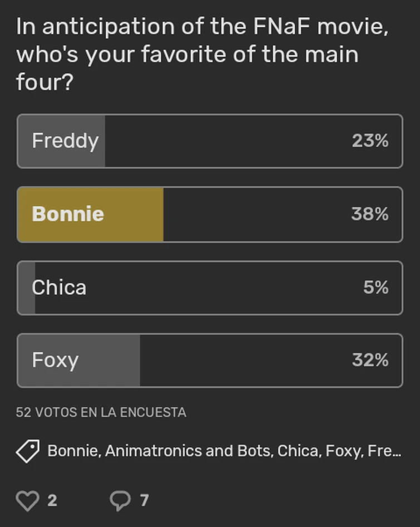Screen dimensions: 420x527
Task: Select the Bonnie poll option name
Action: tap(68, 214)
